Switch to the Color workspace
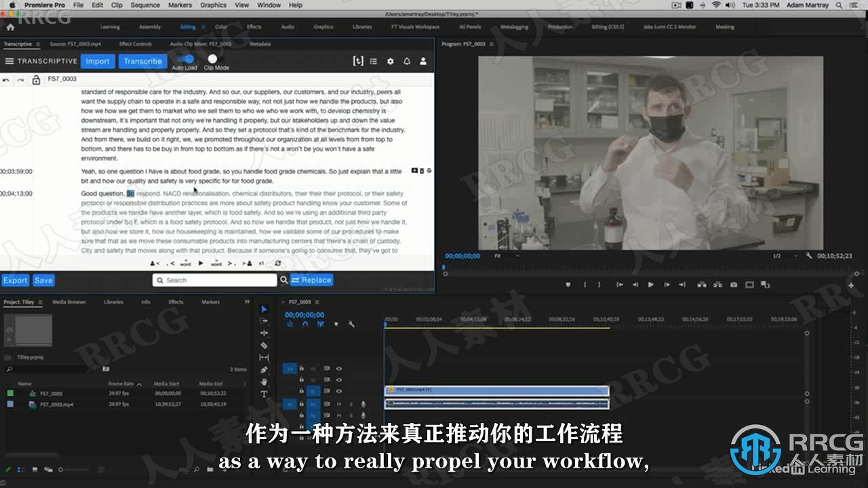The height and width of the screenshot is (488, 868). coord(221,27)
